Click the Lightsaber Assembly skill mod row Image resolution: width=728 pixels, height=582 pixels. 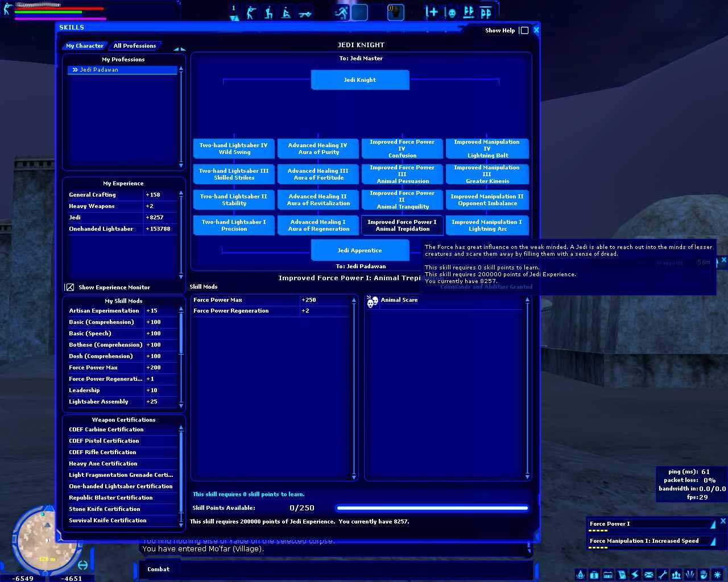pyautogui.click(x=123, y=402)
